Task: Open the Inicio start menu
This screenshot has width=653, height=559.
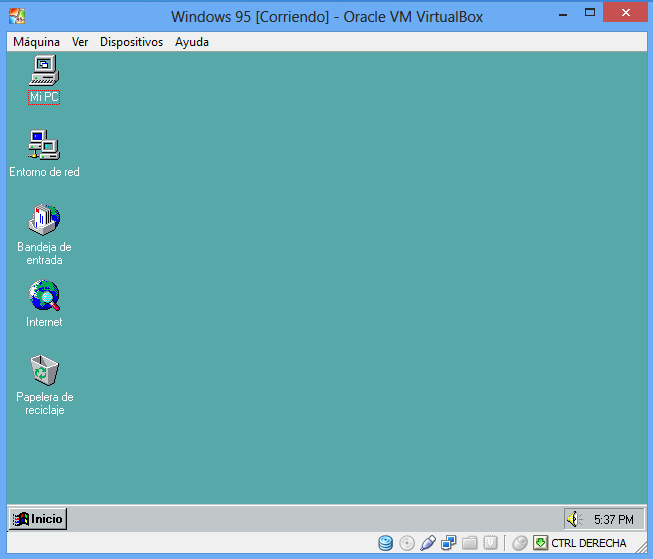Action: click(x=38, y=519)
